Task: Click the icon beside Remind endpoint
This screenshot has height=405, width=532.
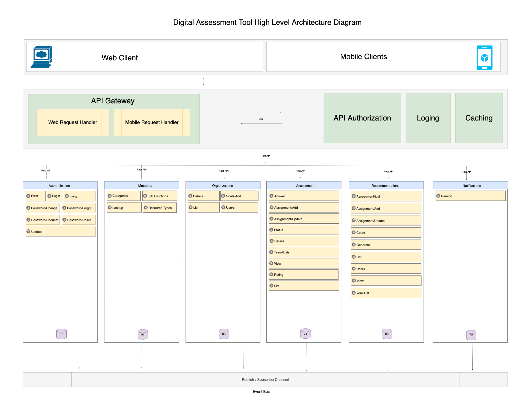Action: 438,196
